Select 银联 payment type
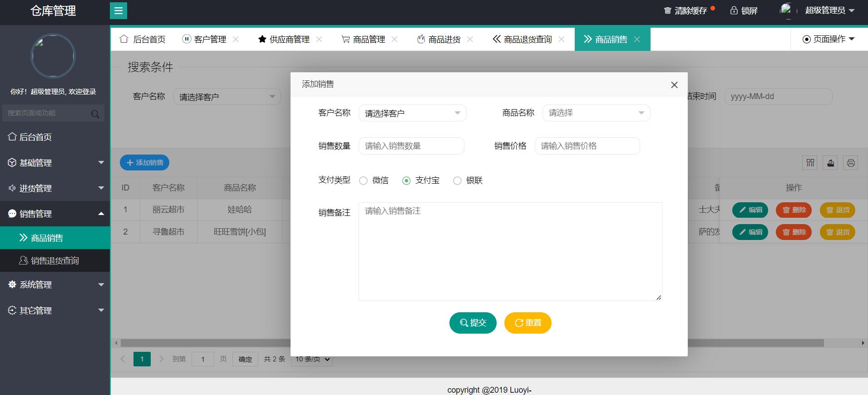 468,180
